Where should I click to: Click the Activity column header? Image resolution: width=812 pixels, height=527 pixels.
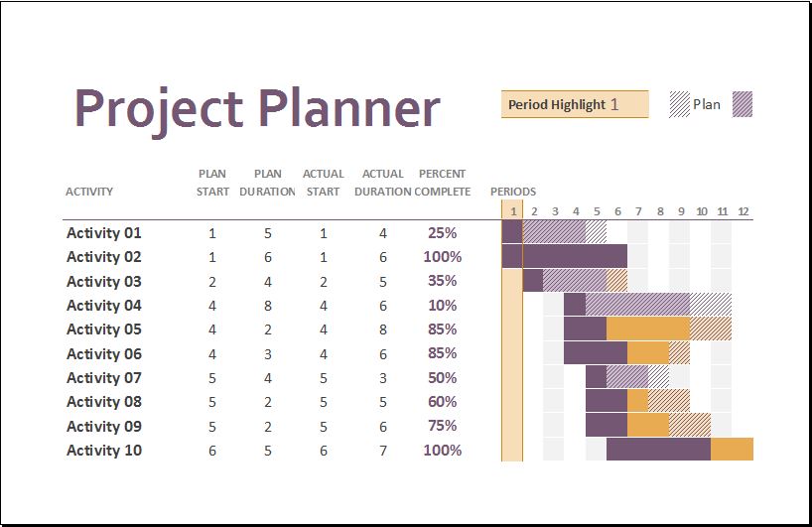coord(89,192)
